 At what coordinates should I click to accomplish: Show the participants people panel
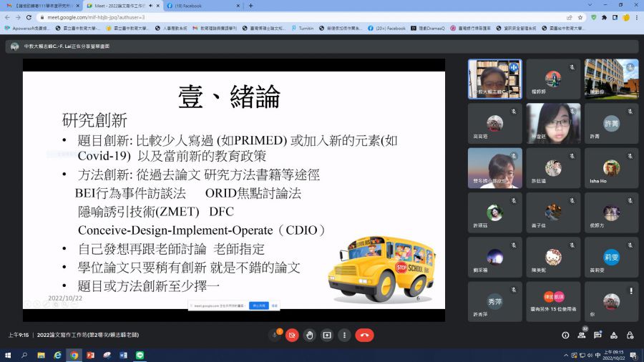[582, 335]
